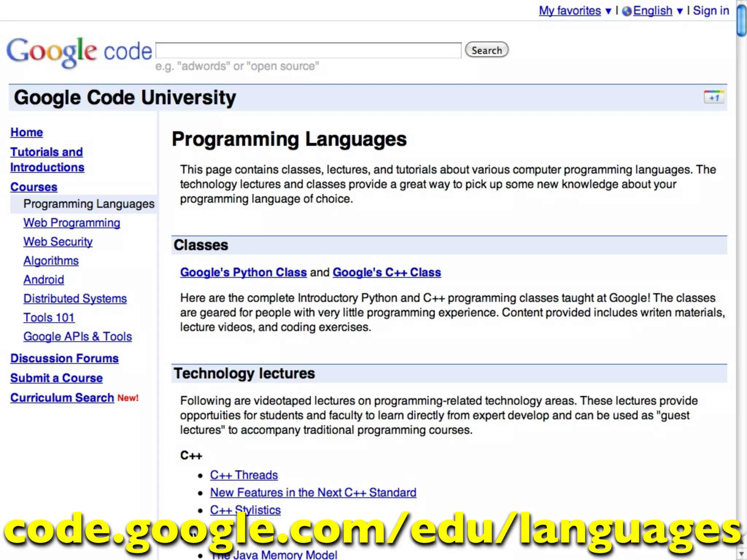Click the Google Code University heading
747x560 pixels.
pos(125,98)
